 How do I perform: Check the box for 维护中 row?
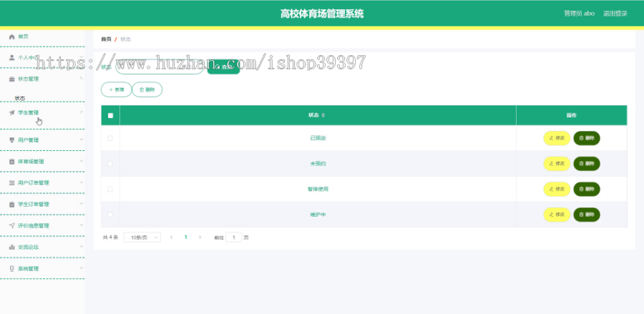[x=110, y=215]
